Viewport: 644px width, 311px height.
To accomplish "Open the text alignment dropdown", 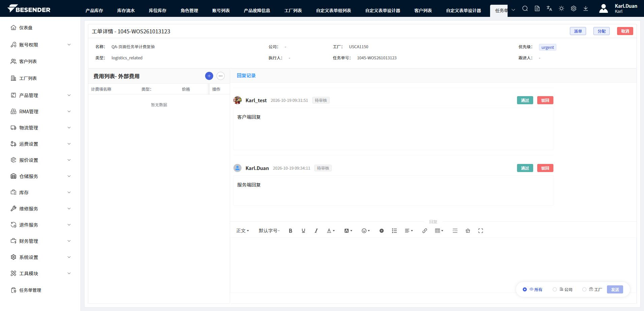I will point(409,231).
